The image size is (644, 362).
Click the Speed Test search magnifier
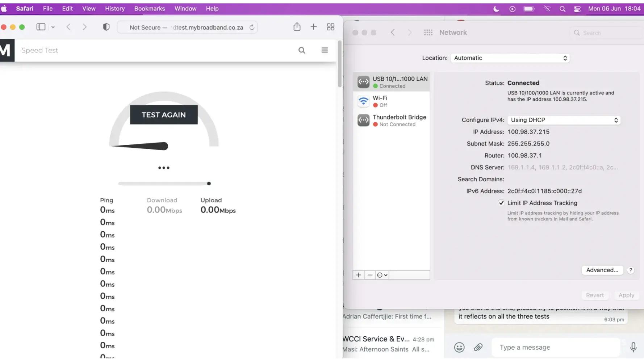click(302, 50)
